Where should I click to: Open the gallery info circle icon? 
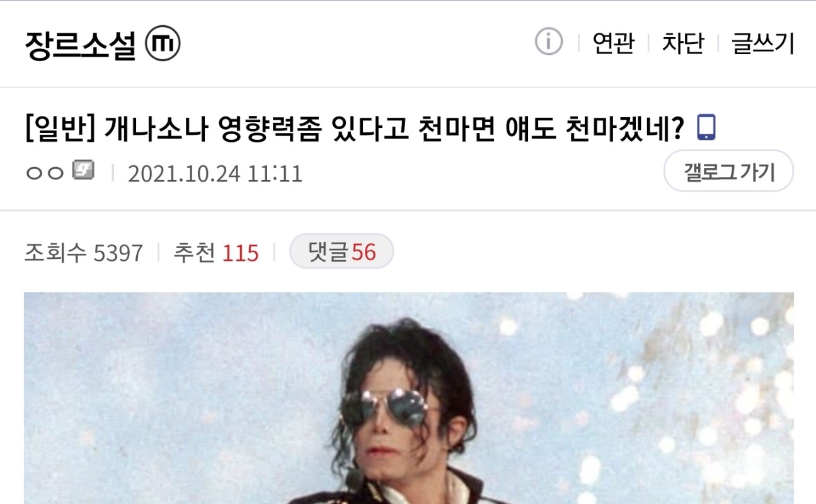click(548, 43)
